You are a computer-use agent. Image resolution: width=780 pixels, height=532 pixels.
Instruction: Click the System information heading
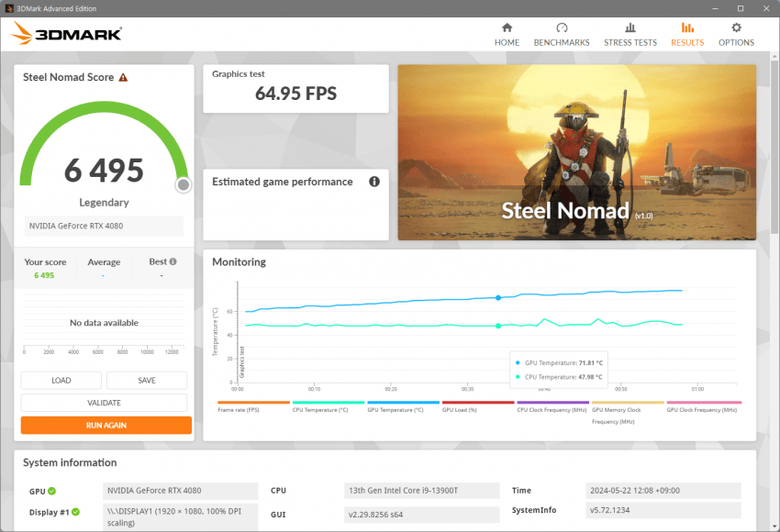pyautogui.click(x=70, y=463)
